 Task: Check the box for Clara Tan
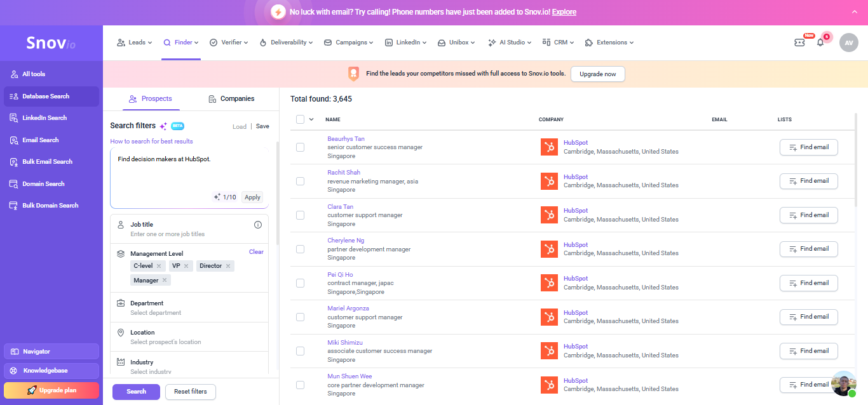click(x=300, y=215)
